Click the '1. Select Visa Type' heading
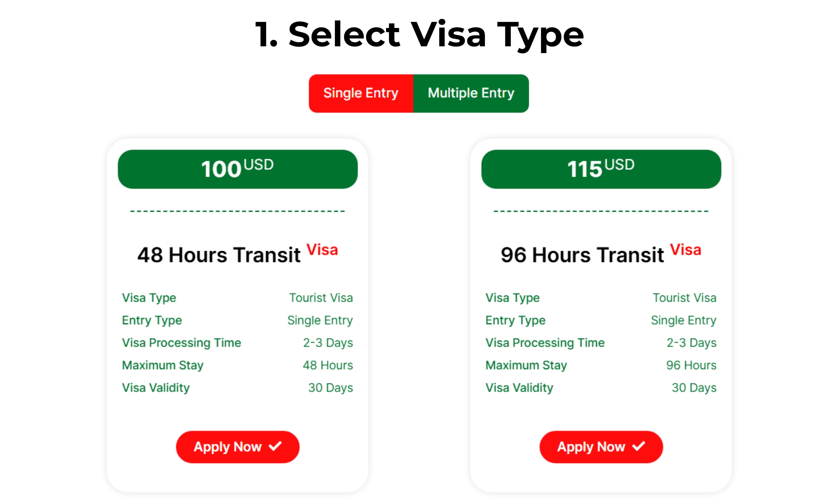This screenshot has height=504, width=840. (419, 34)
